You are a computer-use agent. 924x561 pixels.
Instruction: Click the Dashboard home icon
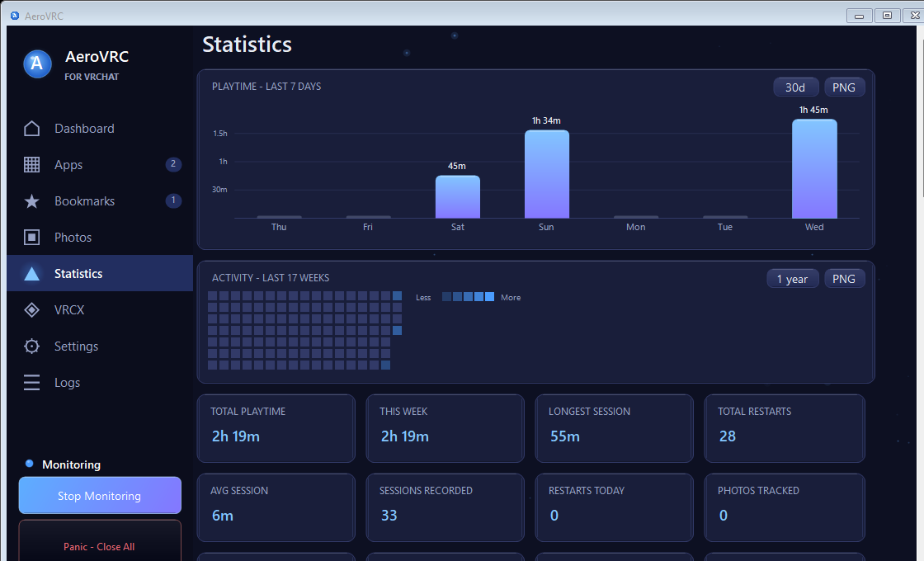[32, 129]
